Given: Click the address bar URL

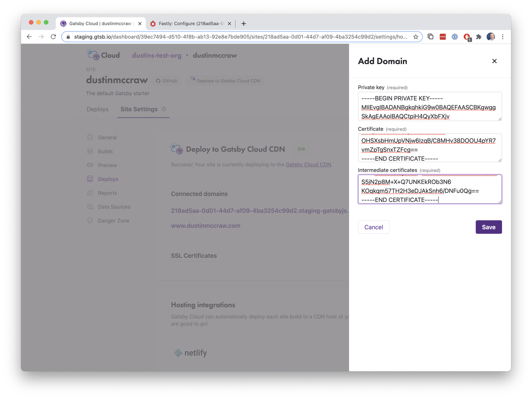Looking at the screenshot, I should click(x=240, y=37).
